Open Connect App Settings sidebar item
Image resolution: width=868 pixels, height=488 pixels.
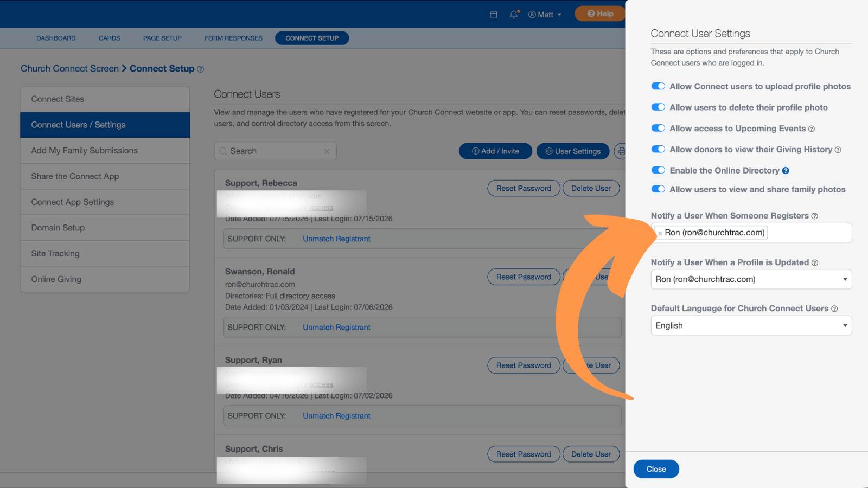click(x=105, y=202)
